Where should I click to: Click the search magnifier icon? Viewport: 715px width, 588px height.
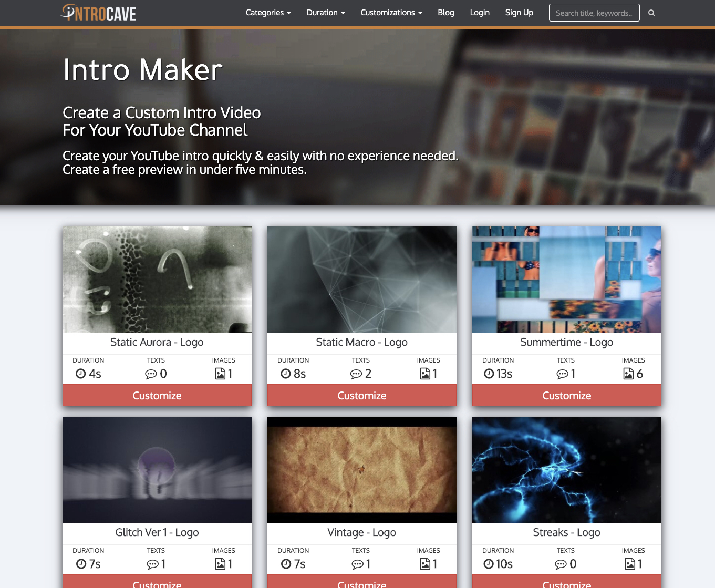(651, 13)
